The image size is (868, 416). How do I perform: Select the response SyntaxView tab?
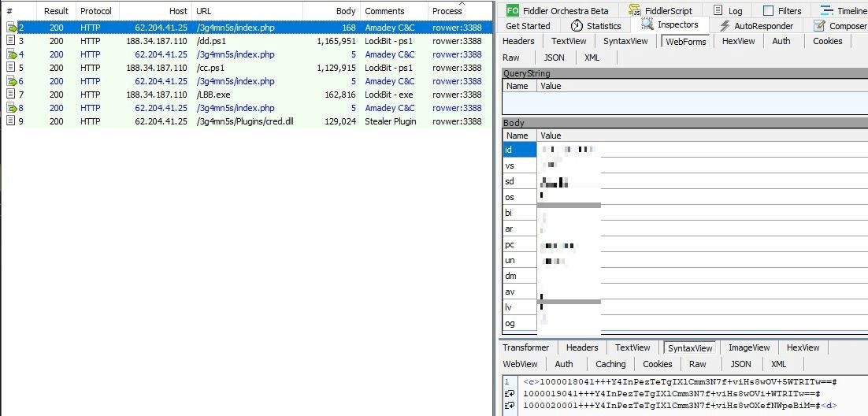tap(690, 348)
